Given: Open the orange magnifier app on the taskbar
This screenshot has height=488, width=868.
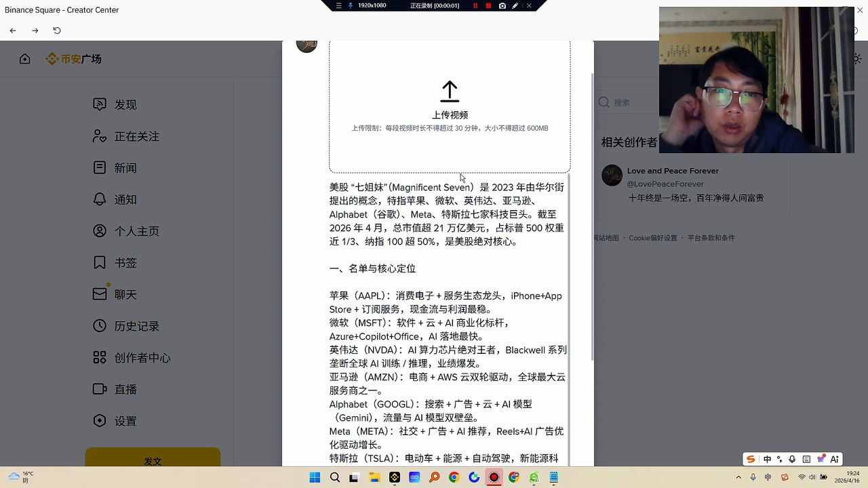Looking at the screenshot, I should pyautogui.click(x=434, y=478).
